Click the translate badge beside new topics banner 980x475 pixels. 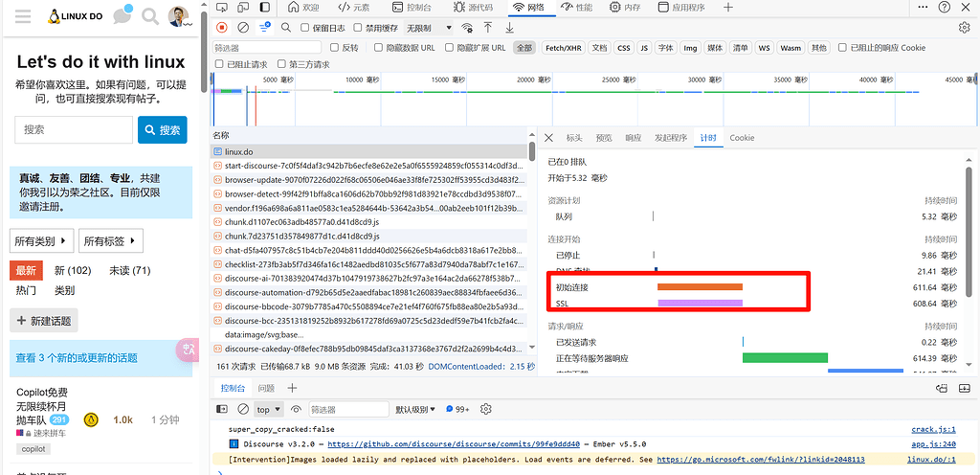click(187, 350)
